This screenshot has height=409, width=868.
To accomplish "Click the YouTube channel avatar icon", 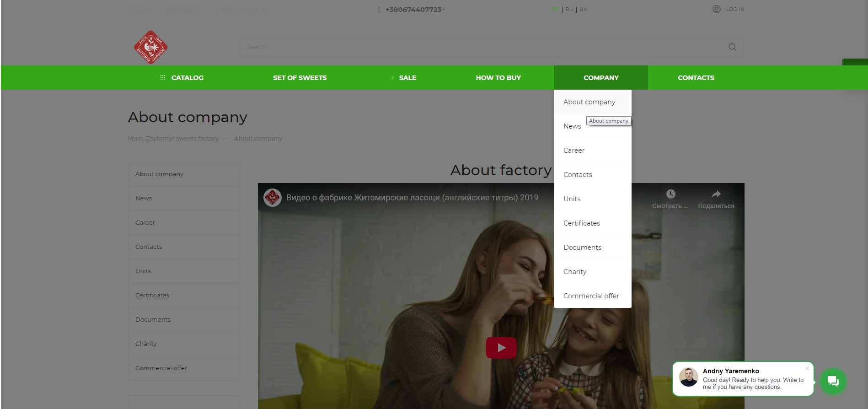I will (273, 198).
